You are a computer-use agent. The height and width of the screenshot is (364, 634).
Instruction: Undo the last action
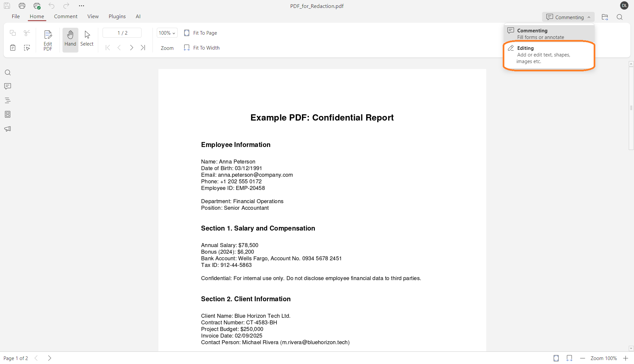51,5
